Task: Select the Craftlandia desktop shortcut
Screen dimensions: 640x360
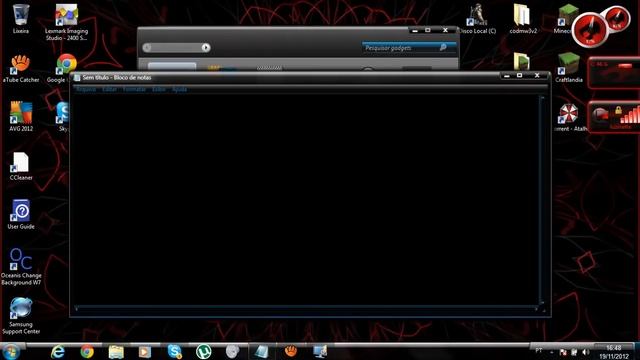Action: 569,68
